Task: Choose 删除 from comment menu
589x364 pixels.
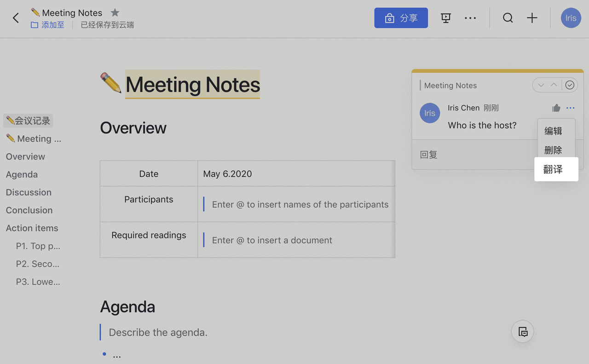Action: (553, 150)
